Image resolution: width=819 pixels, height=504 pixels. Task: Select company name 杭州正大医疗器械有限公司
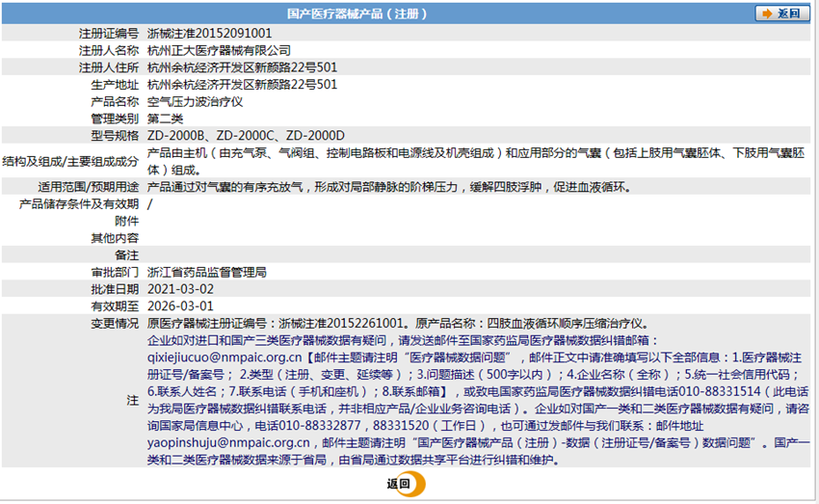(x=219, y=51)
